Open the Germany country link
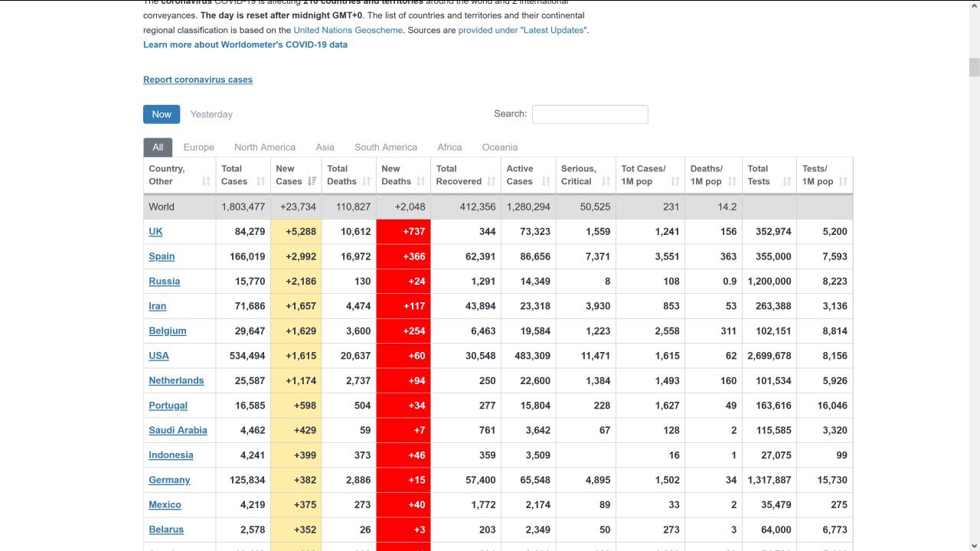980x551 pixels. 169,480
